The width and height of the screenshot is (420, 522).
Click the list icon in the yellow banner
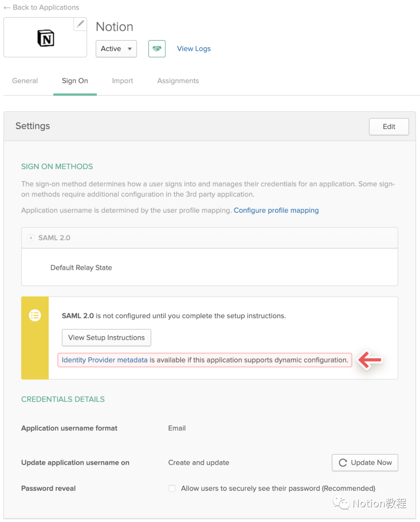pos(35,315)
